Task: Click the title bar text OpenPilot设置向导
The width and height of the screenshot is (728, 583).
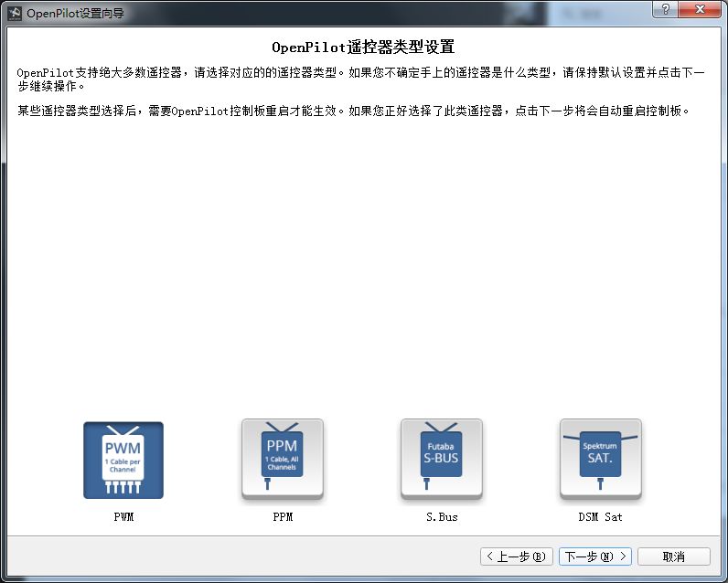Action: (75, 13)
